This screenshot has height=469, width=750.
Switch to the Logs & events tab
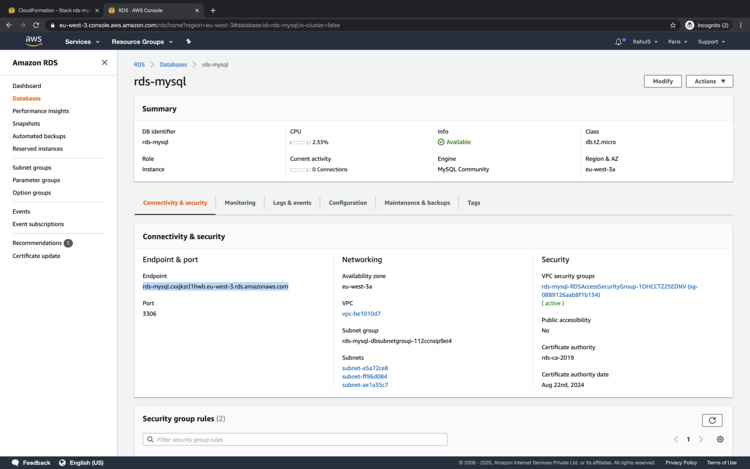click(292, 203)
